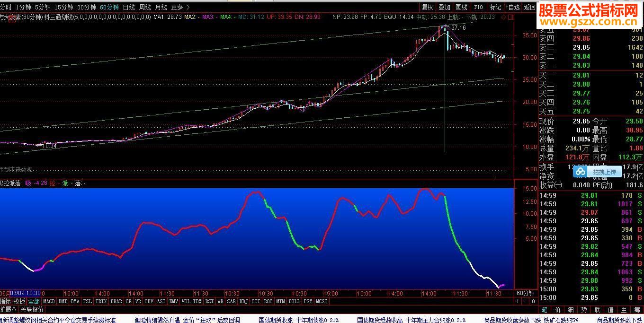Apply the OBV indicator
Viewport: 644px width, 323px height.
pos(149,301)
